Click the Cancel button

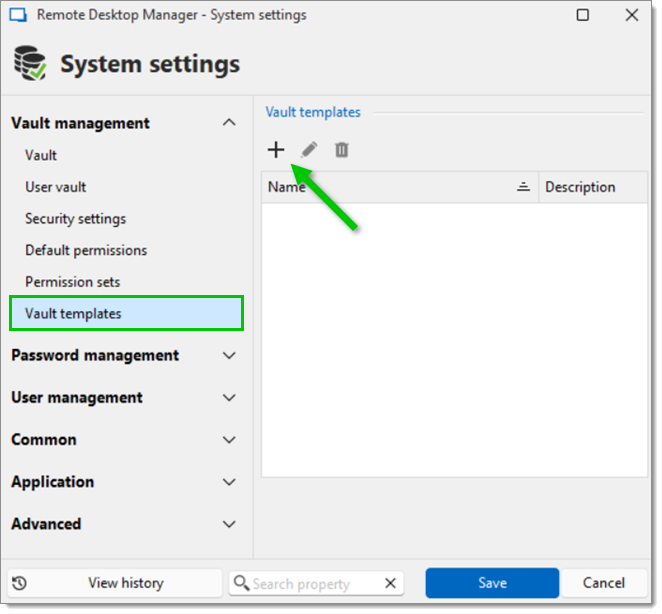coord(603,583)
